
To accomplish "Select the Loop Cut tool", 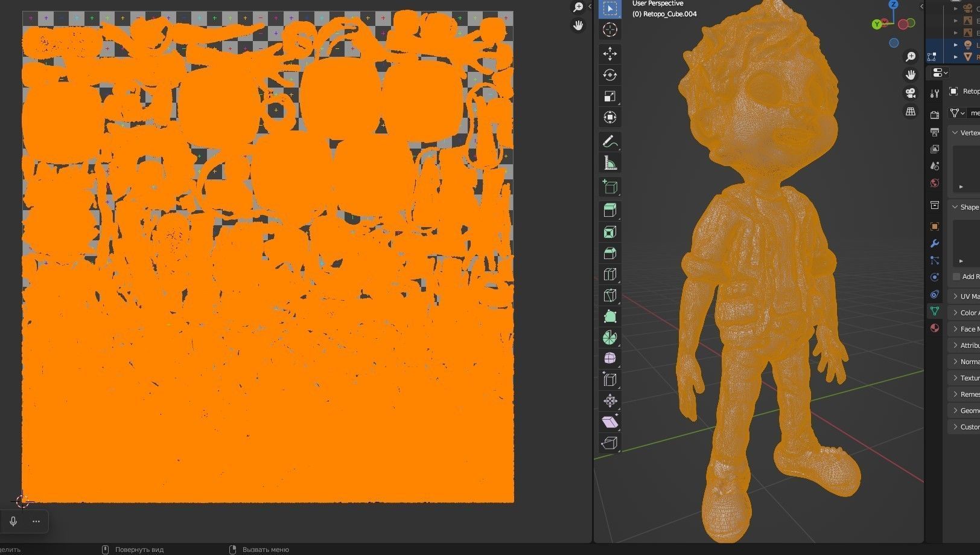I will pyautogui.click(x=610, y=274).
